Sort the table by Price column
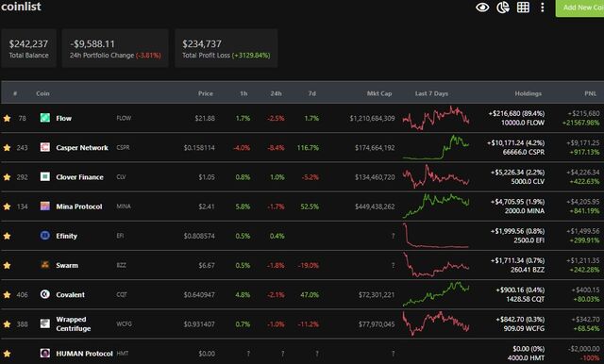 (x=206, y=93)
